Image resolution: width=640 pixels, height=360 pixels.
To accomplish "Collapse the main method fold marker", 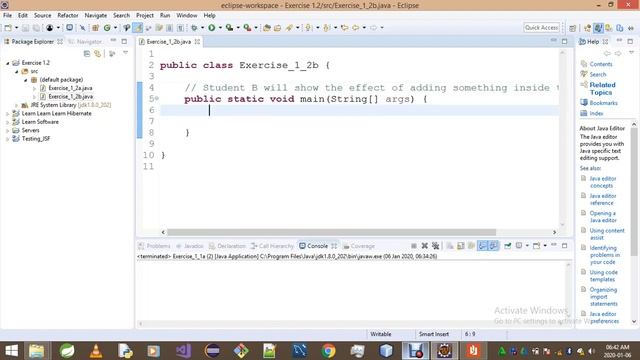I will coord(157,98).
